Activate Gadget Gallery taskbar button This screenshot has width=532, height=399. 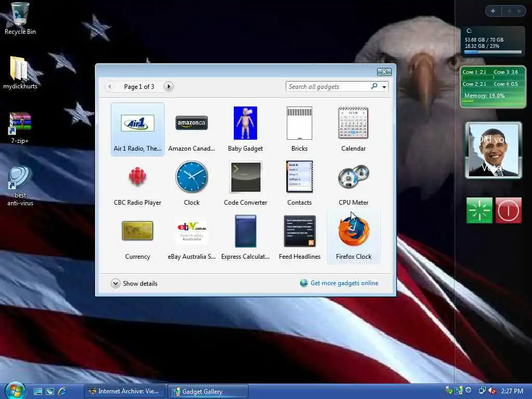coord(208,392)
